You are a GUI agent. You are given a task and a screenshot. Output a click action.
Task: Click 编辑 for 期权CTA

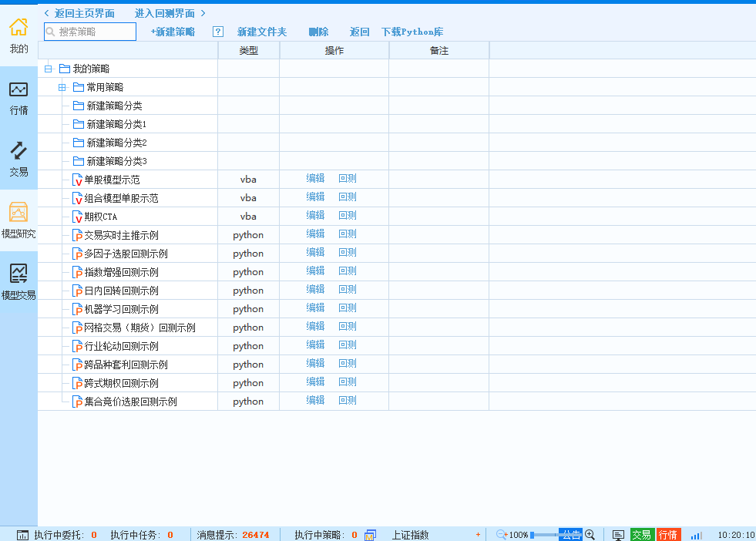pos(315,216)
